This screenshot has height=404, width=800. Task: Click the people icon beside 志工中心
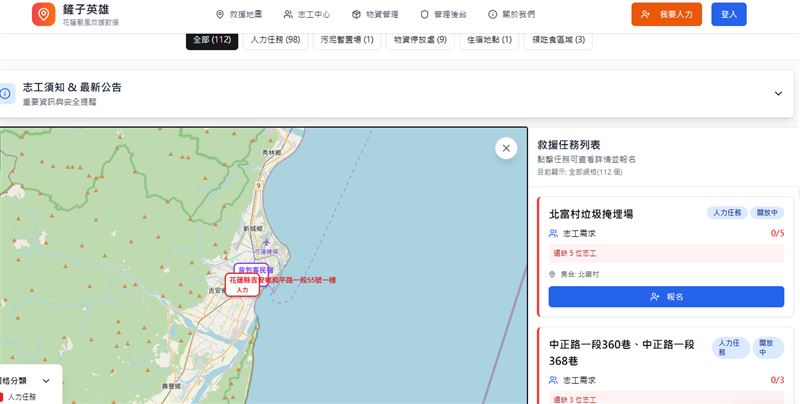click(288, 14)
